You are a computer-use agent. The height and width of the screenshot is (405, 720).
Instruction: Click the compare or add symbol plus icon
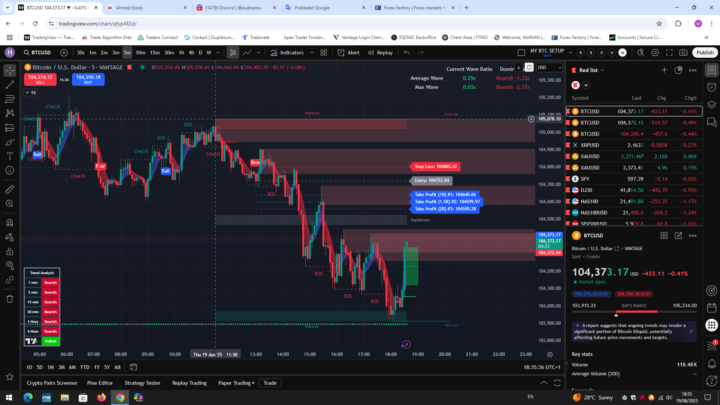[64, 53]
